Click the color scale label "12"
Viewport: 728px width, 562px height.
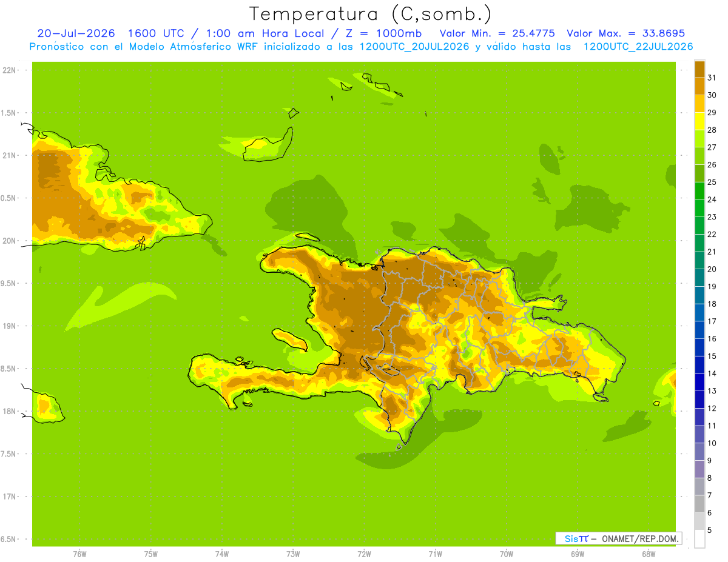point(712,408)
